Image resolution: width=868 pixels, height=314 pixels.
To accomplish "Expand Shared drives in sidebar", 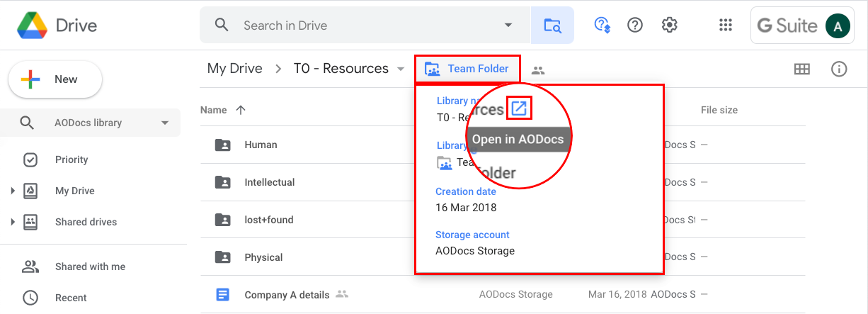I will coord(13,222).
